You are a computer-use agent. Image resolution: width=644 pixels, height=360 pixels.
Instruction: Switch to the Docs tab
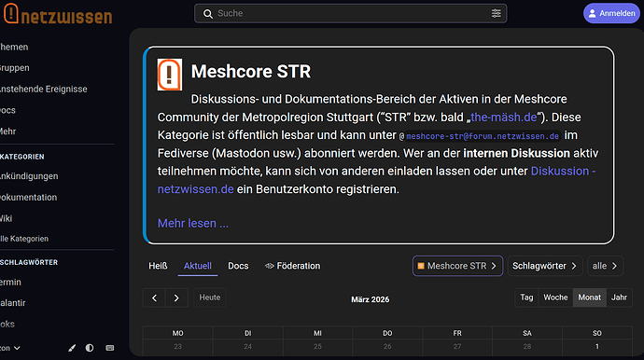pos(238,266)
